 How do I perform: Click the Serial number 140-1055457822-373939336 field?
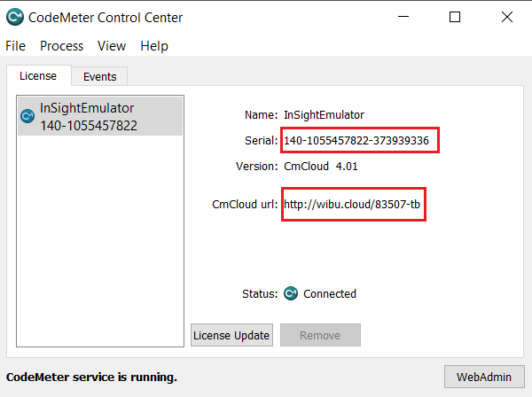click(359, 140)
